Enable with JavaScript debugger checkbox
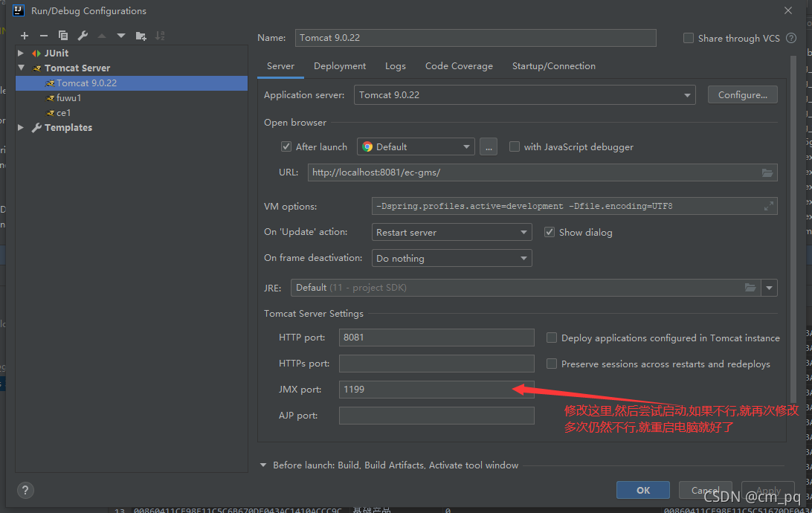The width and height of the screenshot is (812, 513). (x=515, y=146)
